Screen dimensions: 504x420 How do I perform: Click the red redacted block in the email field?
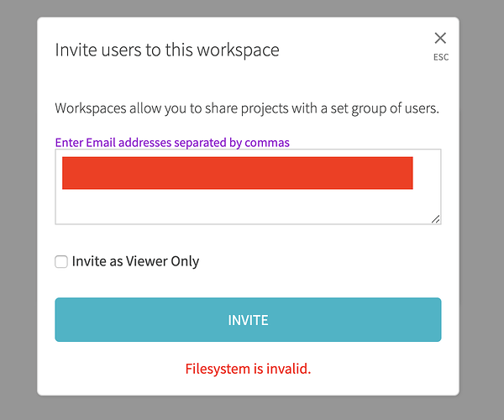pyautogui.click(x=238, y=172)
